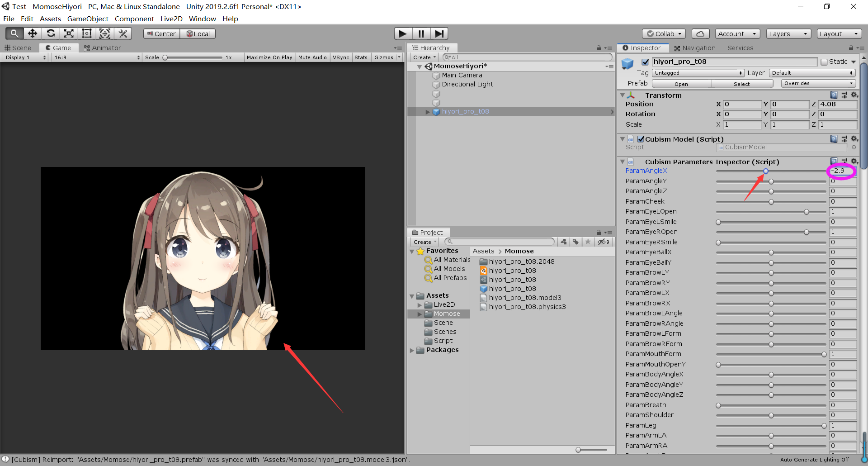The width and height of the screenshot is (868, 466).
Task: Switch to the Scene tab
Action: [18, 48]
